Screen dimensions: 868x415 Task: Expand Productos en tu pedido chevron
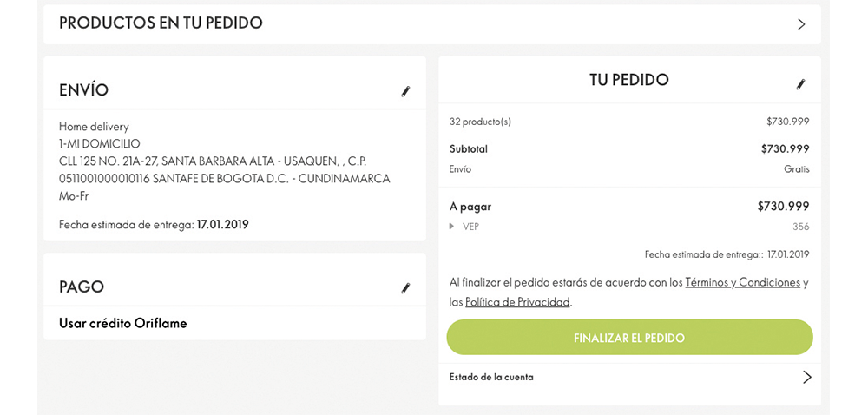pyautogui.click(x=801, y=24)
